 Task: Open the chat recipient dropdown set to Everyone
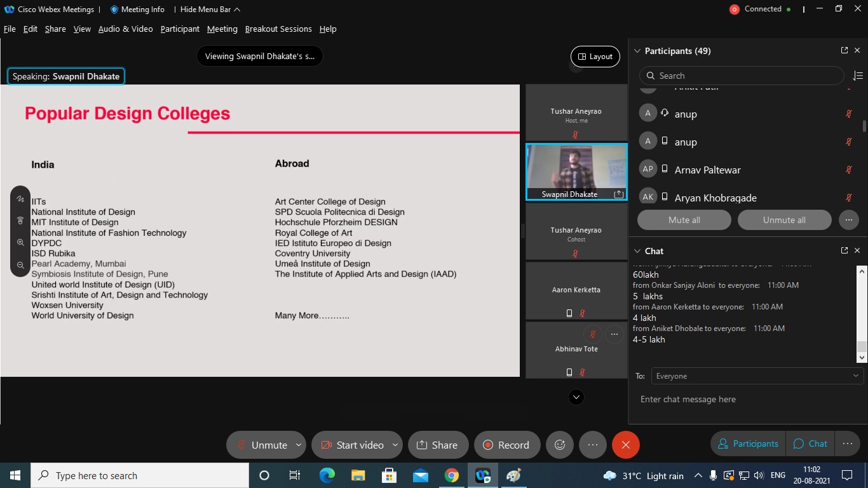[x=757, y=376]
